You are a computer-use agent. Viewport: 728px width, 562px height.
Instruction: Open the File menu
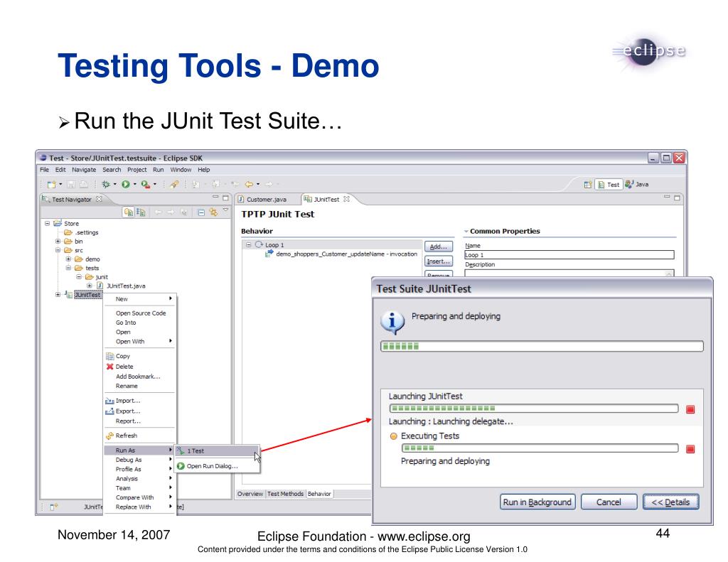coord(44,170)
